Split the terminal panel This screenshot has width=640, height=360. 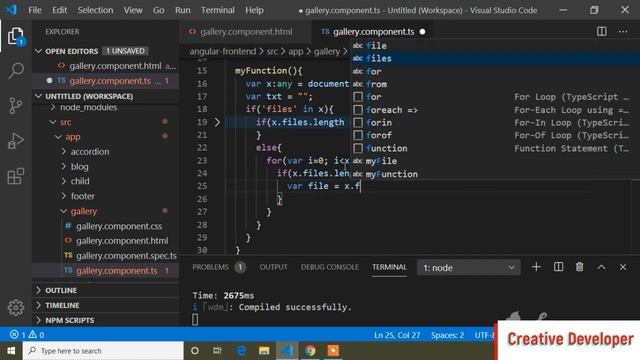(558, 267)
